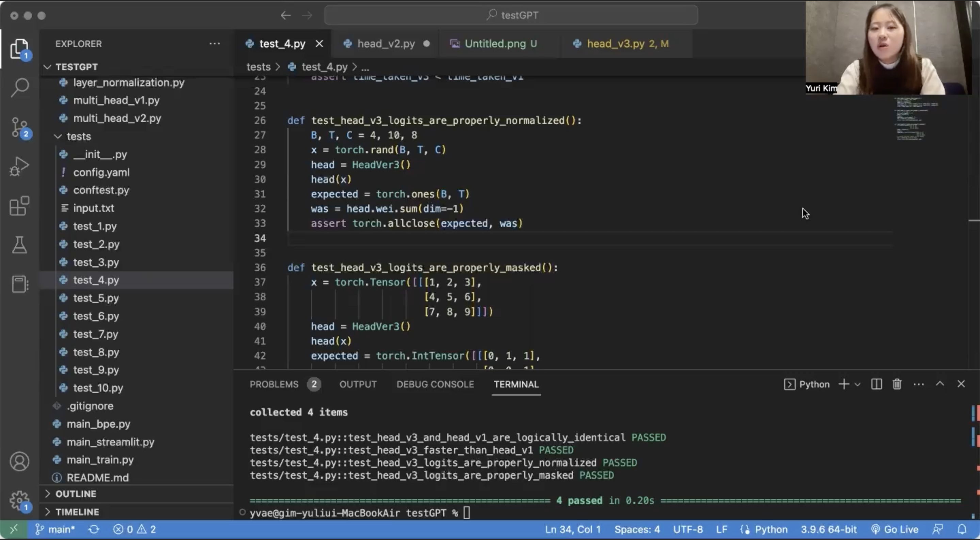Open the OUTPUT panel tab

(x=358, y=384)
